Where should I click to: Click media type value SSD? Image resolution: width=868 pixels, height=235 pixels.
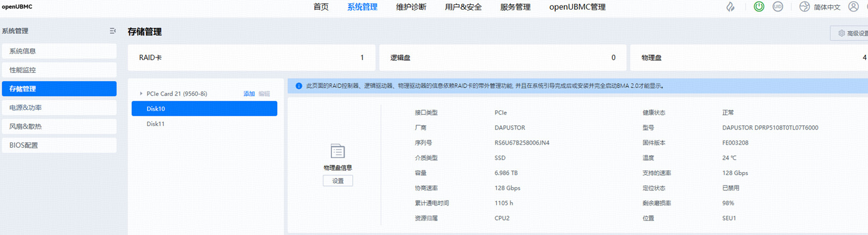point(500,158)
